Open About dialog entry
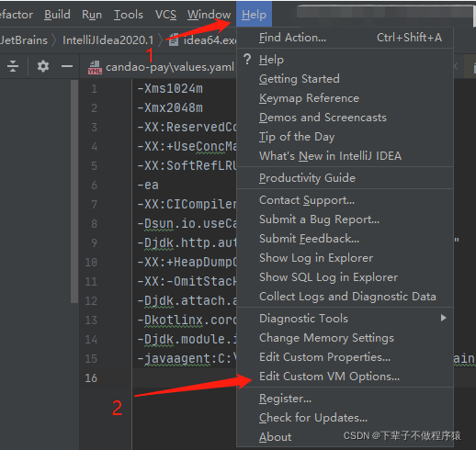 [x=345, y=437]
